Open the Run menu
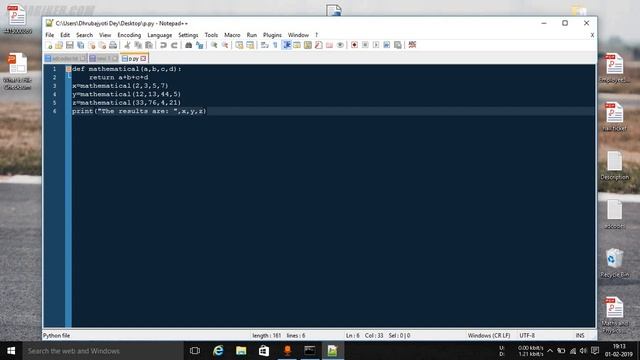The height and width of the screenshot is (360, 640). (x=252, y=35)
